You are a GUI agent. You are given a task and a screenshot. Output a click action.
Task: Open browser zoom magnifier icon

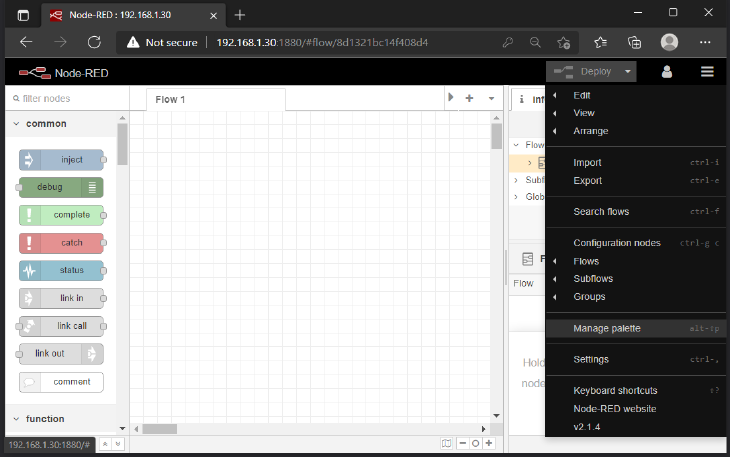tap(535, 42)
